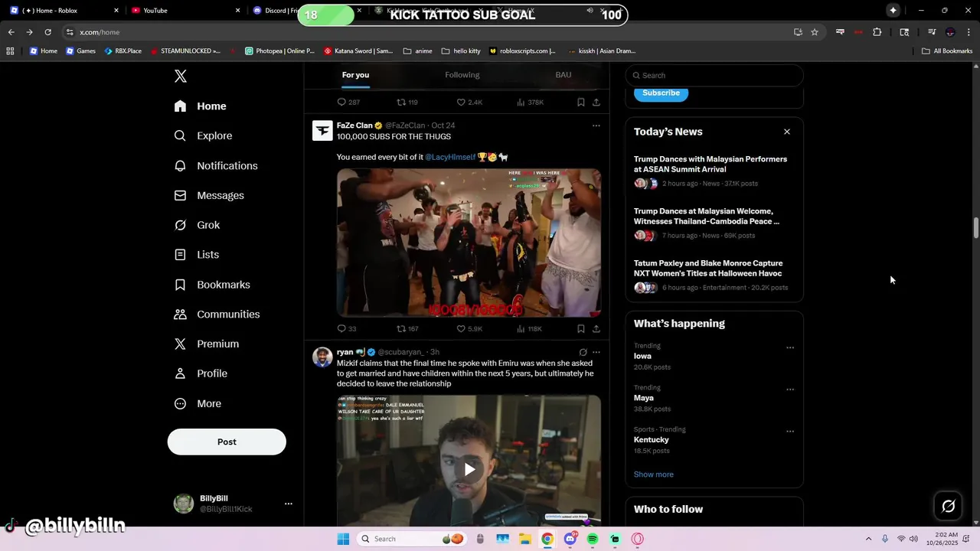Open Windows Start menu
Image resolution: width=980 pixels, height=551 pixels.
343,539
